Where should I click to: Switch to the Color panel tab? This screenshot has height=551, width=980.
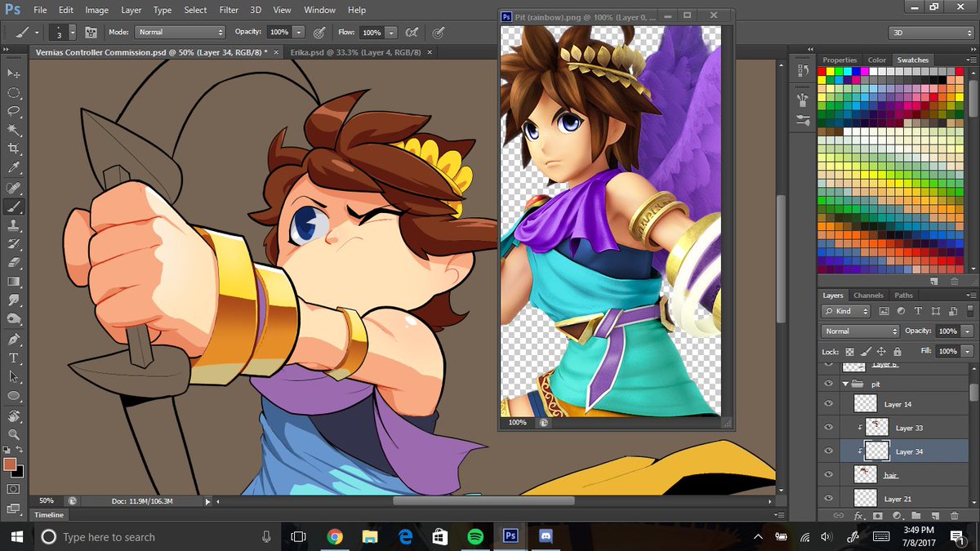tap(877, 60)
